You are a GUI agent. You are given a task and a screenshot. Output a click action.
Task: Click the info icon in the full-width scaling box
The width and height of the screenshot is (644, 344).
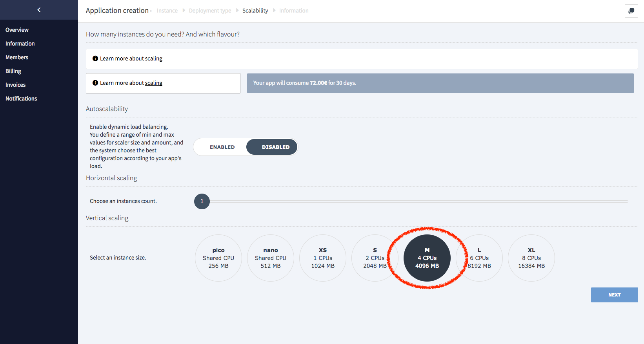tap(95, 59)
